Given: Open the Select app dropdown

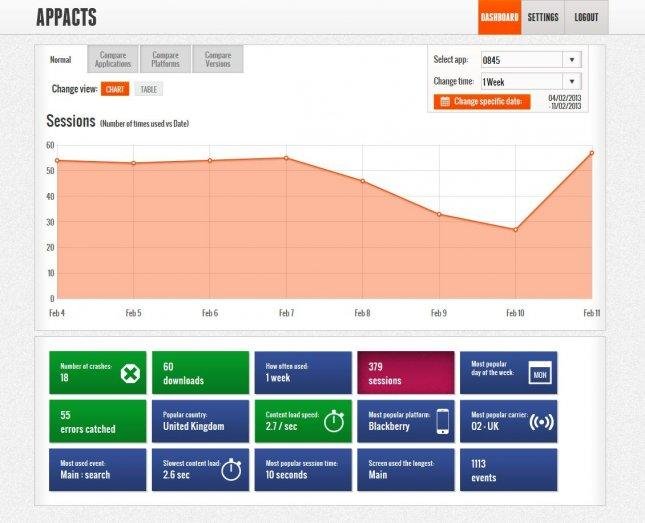Looking at the screenshot, I should point(530,59).
